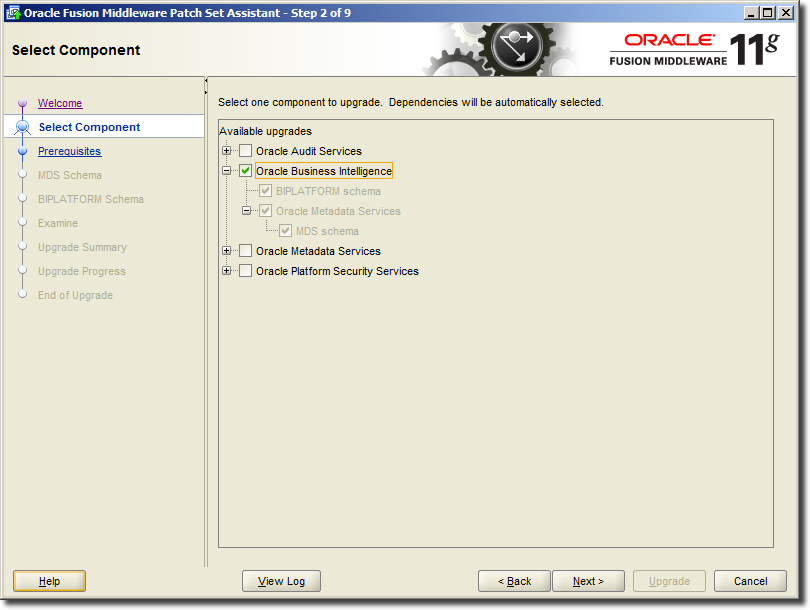The image size is (810, 610).
Task: Uncheck the Oracle Business Intelligence checkbox
Action: [x=245, y=171]
